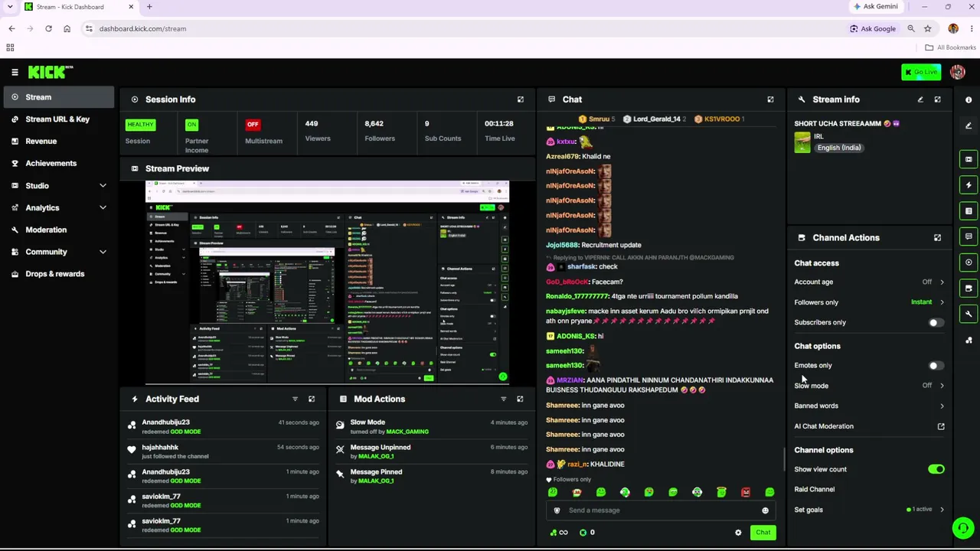Select Stream in left sidebar

click(x=57, y=97)
